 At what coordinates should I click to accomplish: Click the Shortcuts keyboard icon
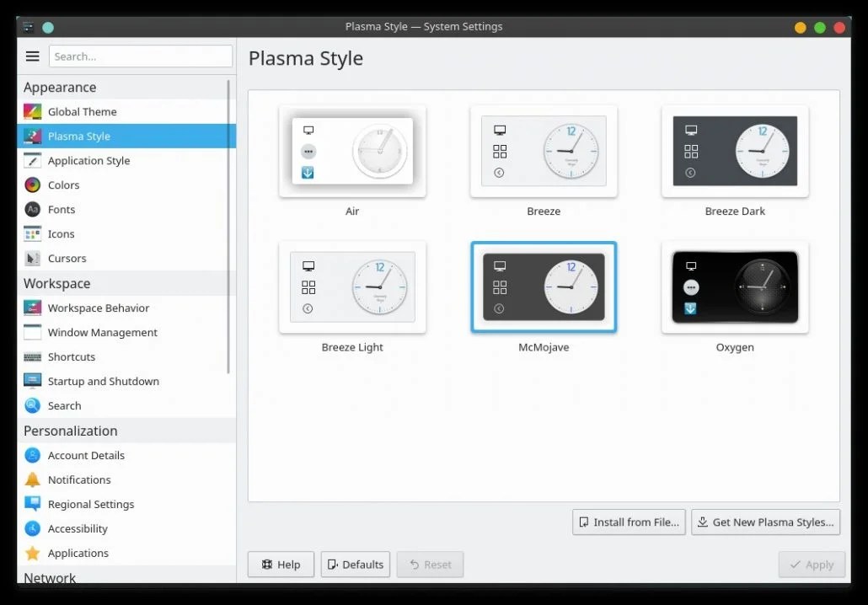tap(33, 357)
